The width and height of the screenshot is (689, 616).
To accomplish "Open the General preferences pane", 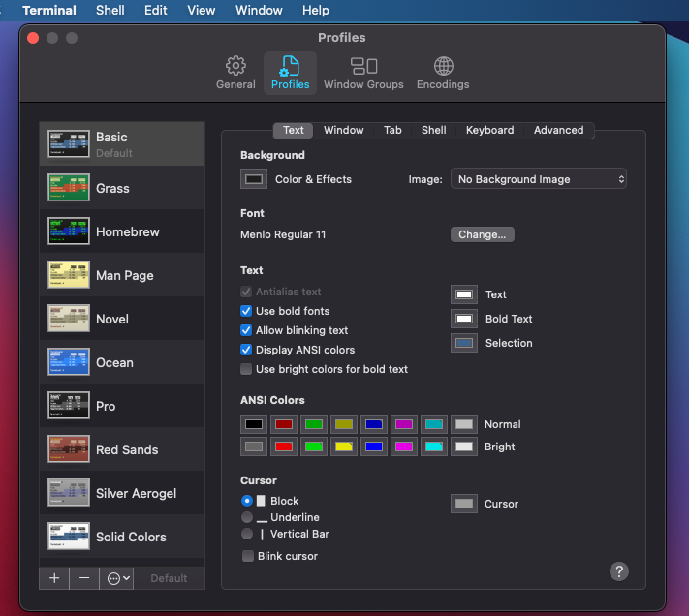I will (235, 73).
